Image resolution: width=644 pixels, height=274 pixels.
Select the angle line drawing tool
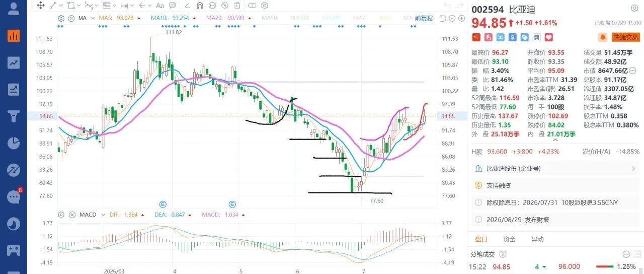(186, 6)
